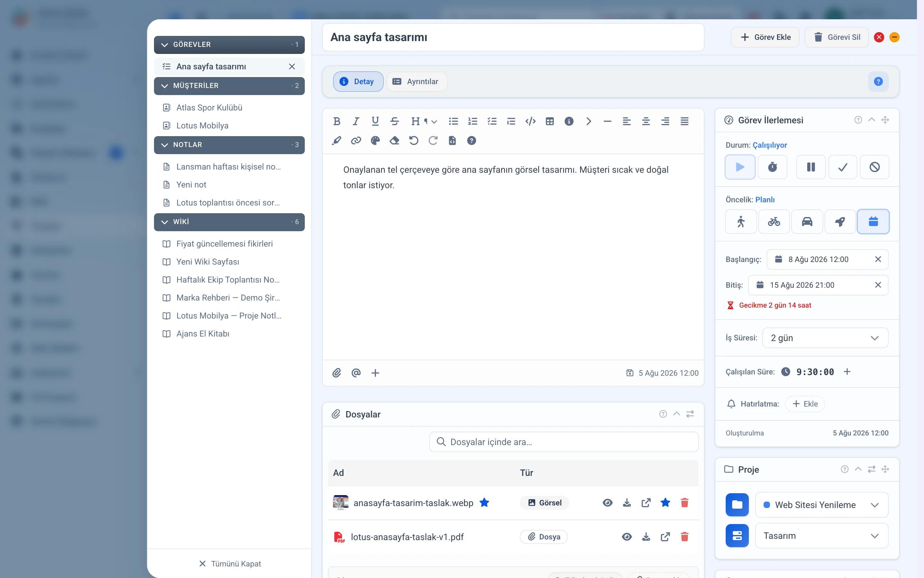Switch to the Ayrıntılar tab
Image resolution: width=924 pixels, height=578 pixels.
[x=416, y=82]
